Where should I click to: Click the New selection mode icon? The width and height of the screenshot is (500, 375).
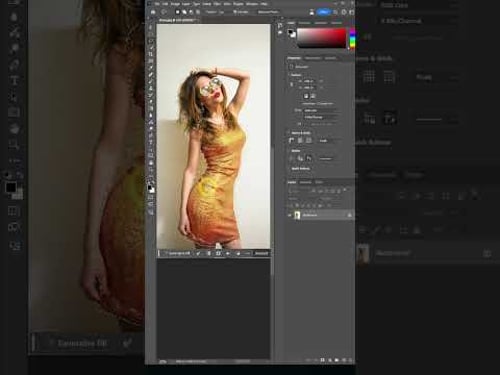[x=178, y=12]
